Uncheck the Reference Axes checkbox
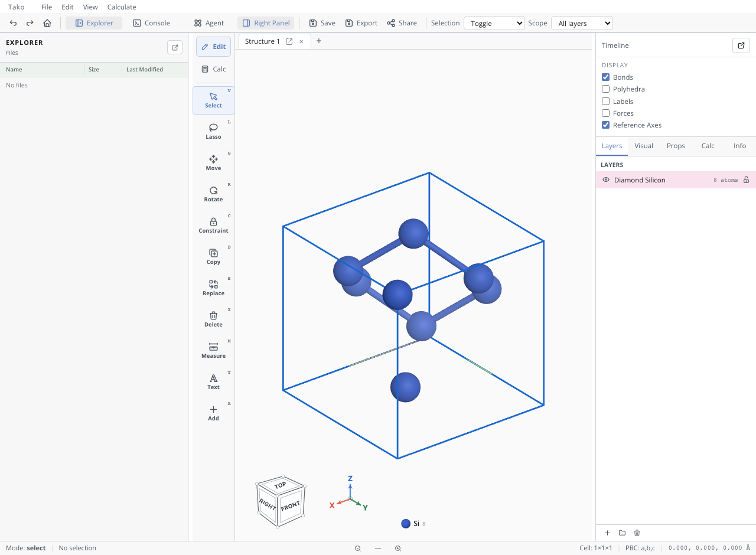This screenshot has height=555, width=756. point(605,125)
